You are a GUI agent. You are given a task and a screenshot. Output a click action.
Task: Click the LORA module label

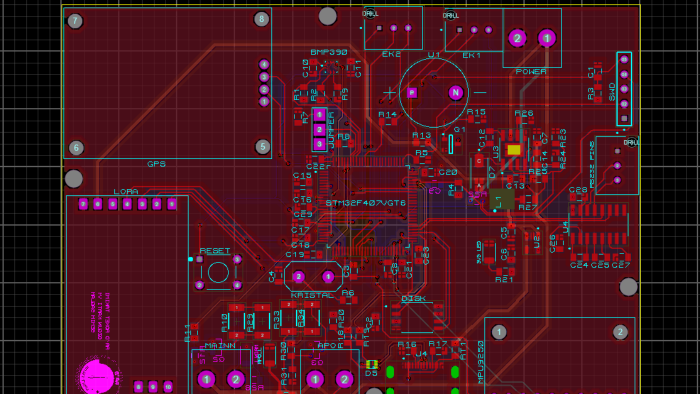[126, 191]
